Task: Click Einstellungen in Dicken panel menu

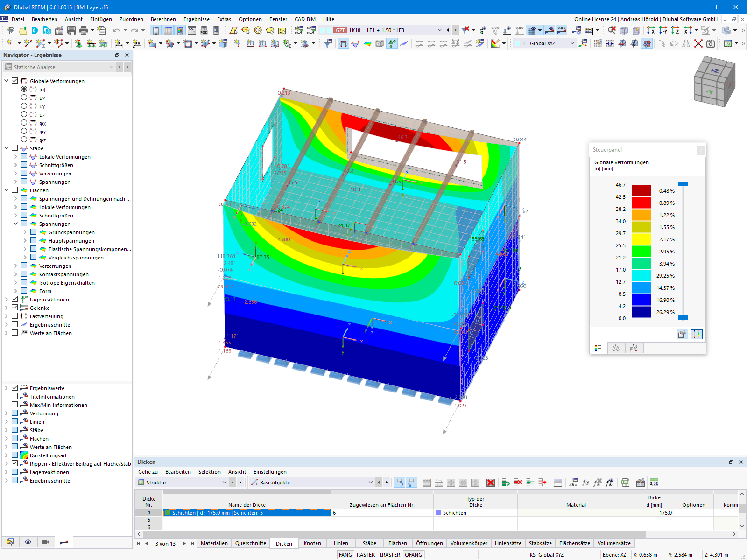Action: point(270,472)
